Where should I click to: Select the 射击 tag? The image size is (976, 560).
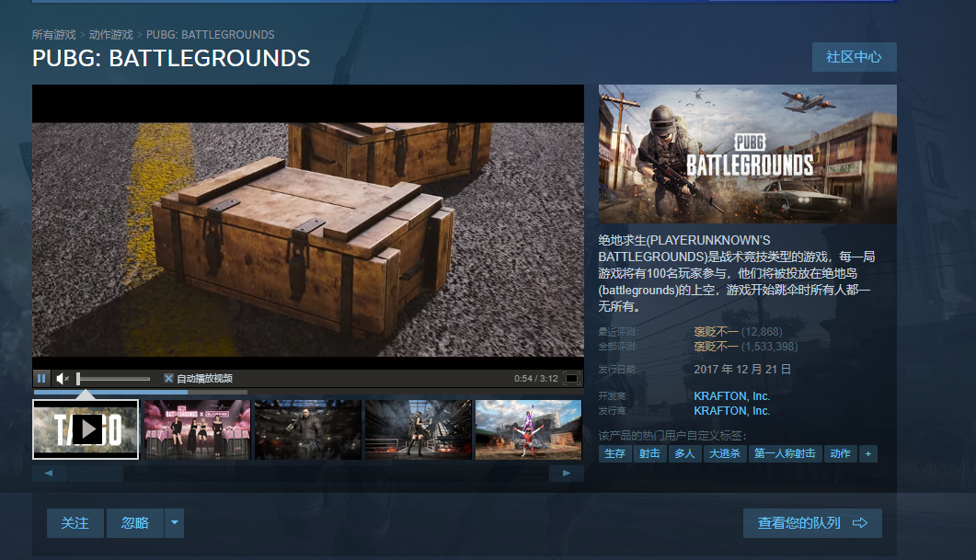tap(649, 453)
